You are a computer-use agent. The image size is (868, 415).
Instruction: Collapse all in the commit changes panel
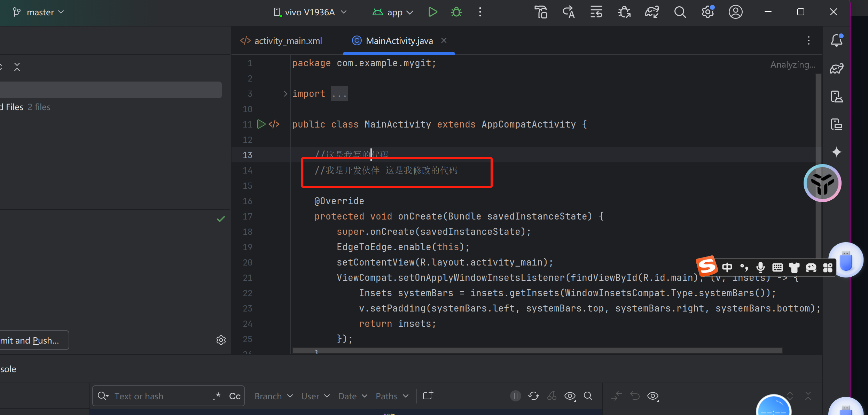click(x=17, y=67)
